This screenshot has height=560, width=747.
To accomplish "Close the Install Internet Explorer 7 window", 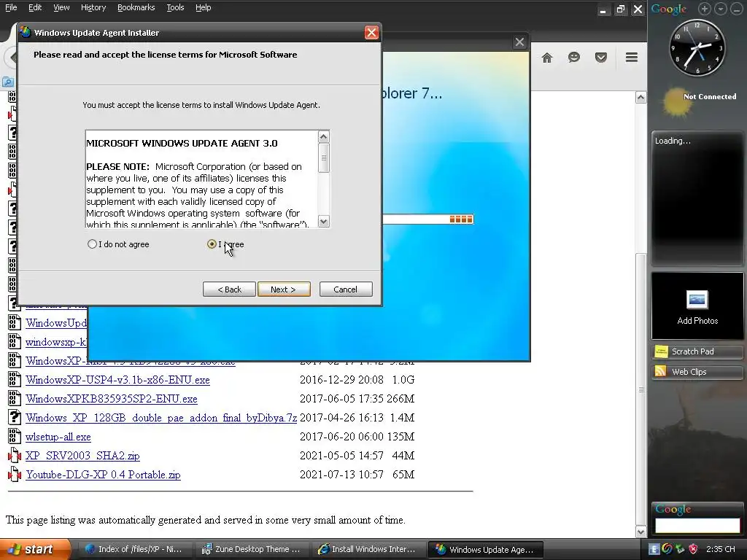I will point(519,42).
